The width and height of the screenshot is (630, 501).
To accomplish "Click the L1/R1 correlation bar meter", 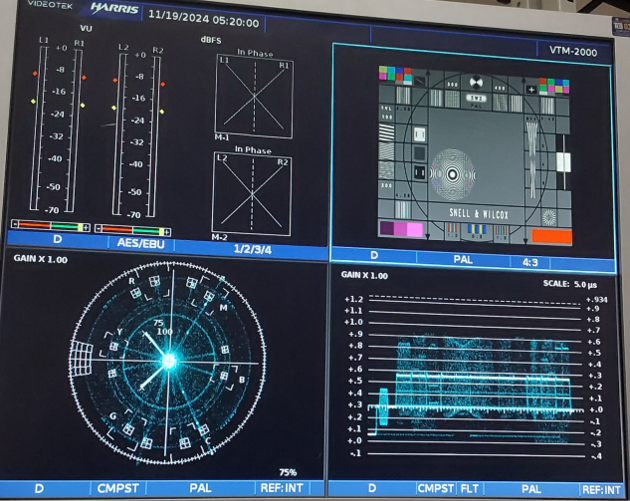I will (x=51, y=225).
